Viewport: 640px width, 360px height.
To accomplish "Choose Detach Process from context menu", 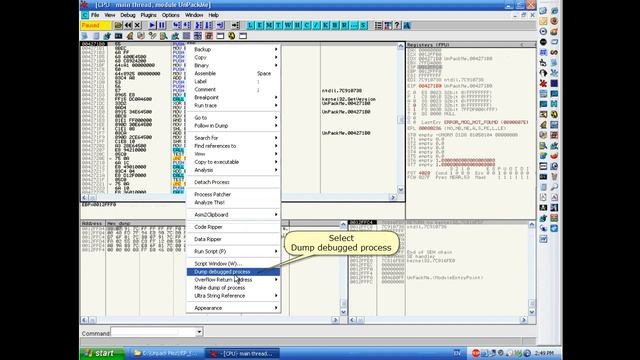I will [x=233, y=182].
